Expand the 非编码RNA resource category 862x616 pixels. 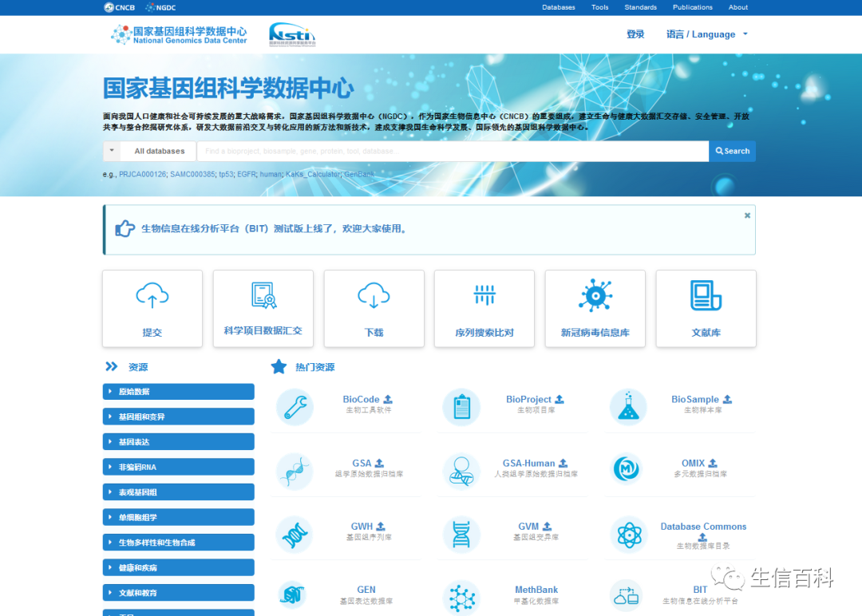pos(179,467)
